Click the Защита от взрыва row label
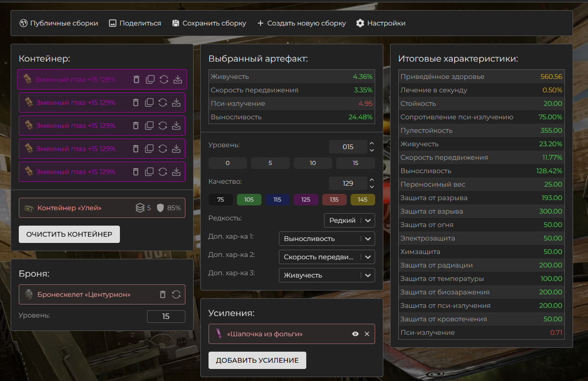588x381 pixels. pos(432,211)
